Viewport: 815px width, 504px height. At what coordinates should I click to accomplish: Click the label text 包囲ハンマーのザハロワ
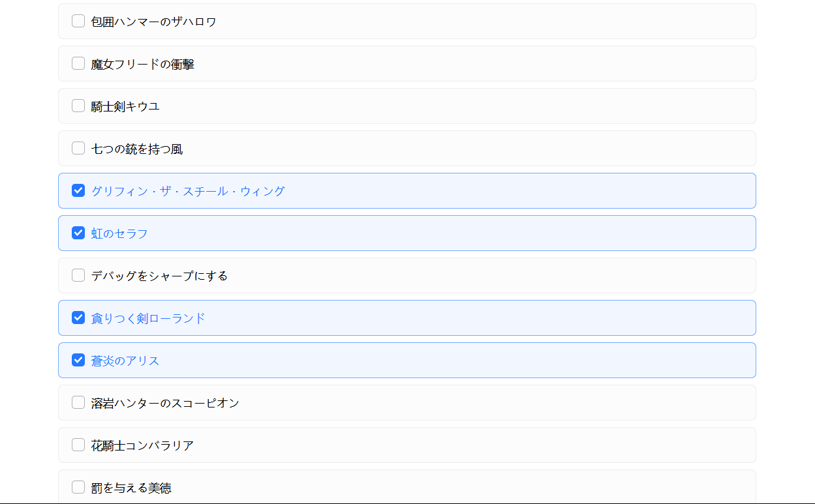[x=154, y=22]
